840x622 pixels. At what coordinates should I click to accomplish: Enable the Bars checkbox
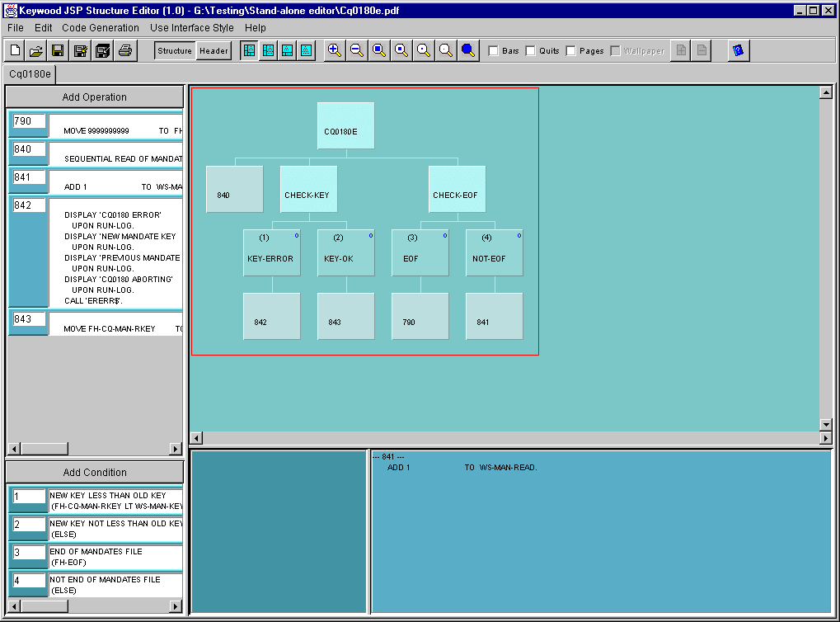click(x=494, y=51)
